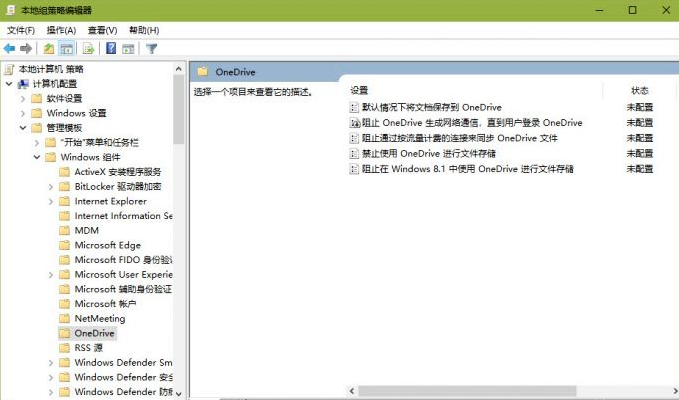Collapse the 管理模板 node
The image size is (679, 400).
23,128
